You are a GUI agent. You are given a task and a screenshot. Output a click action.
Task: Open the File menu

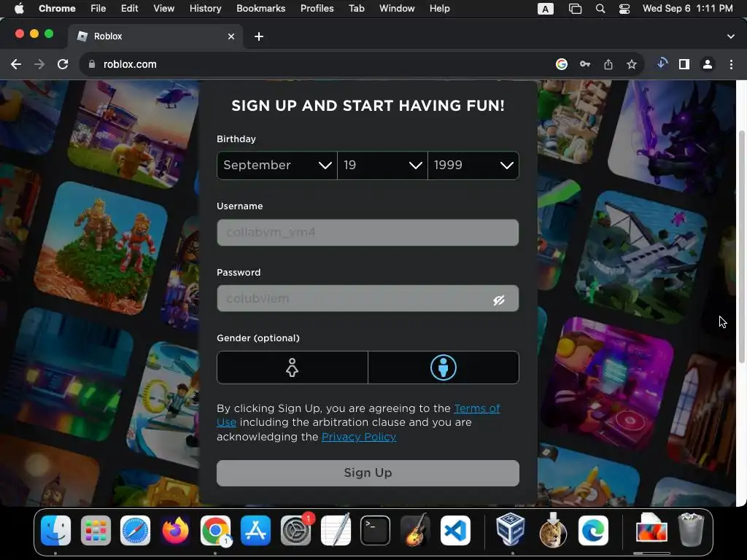pos(98,8)
